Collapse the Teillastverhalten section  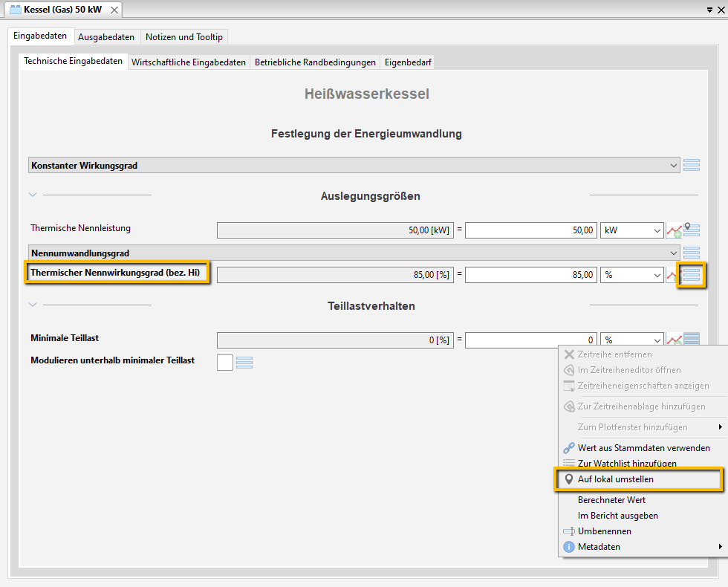tap(33, 305)
